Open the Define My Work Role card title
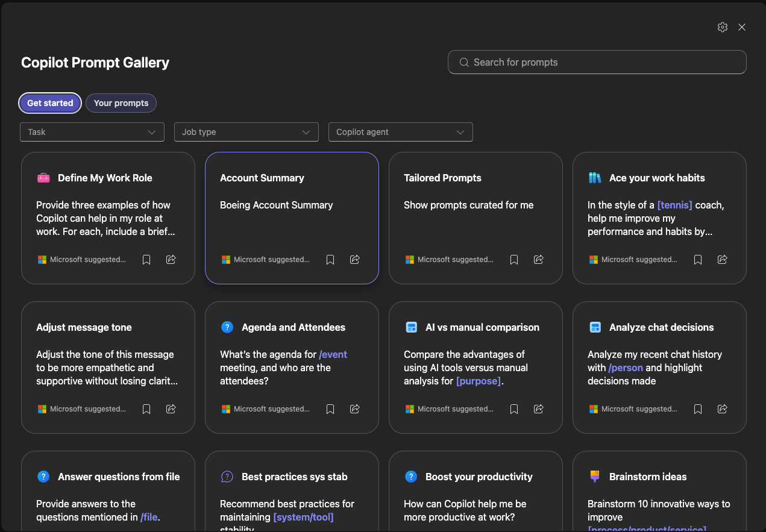The image size is (766, 532). (x=105, y=178)
